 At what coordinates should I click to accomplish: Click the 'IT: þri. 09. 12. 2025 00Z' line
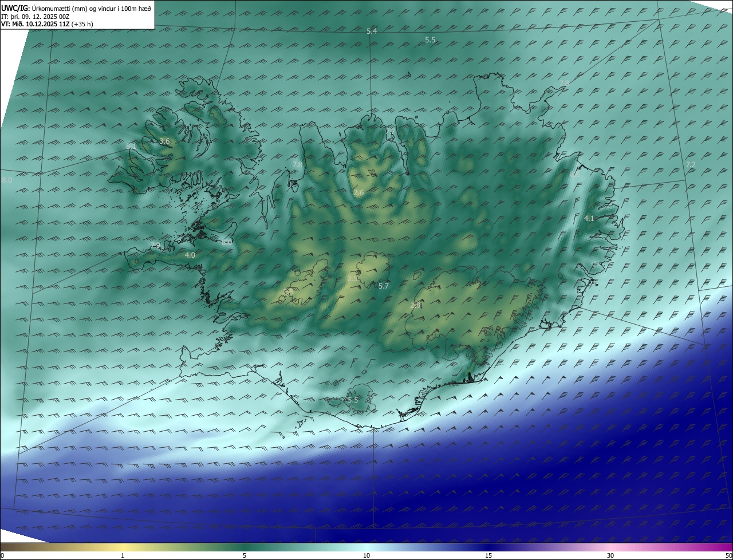[36, 17]
